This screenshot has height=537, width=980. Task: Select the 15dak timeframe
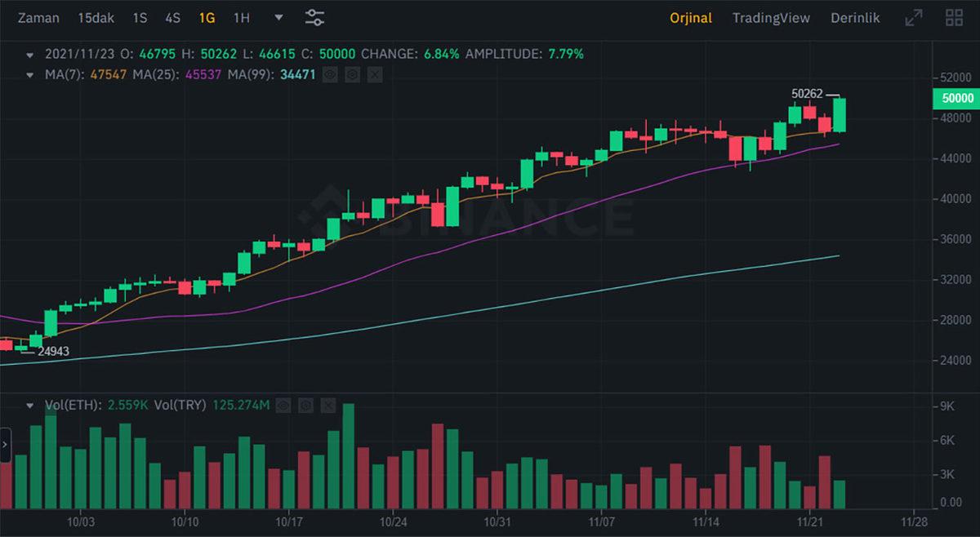tap(96, 17)
